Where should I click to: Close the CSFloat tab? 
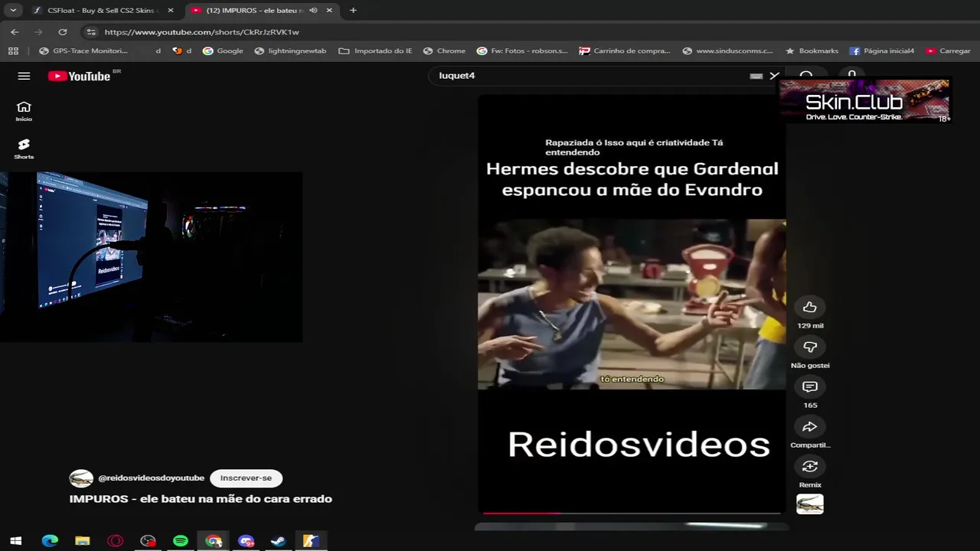[170, 10]
